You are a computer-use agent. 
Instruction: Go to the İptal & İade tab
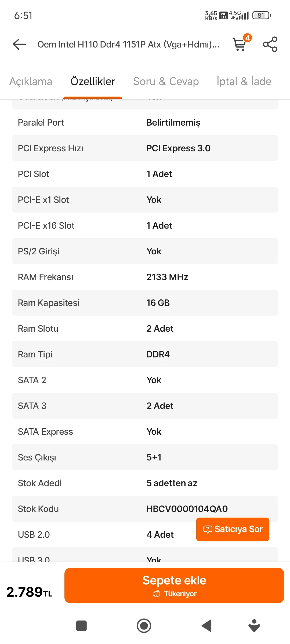244,81
